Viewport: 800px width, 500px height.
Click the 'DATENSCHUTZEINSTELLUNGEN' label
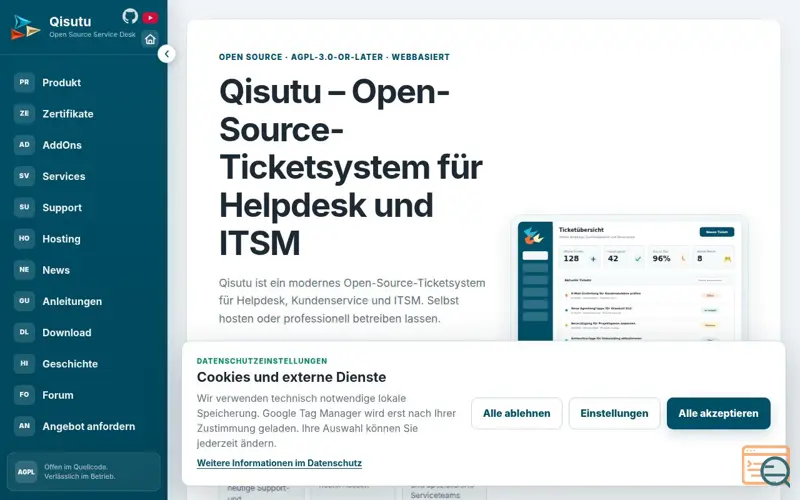[x=262, y=361]
